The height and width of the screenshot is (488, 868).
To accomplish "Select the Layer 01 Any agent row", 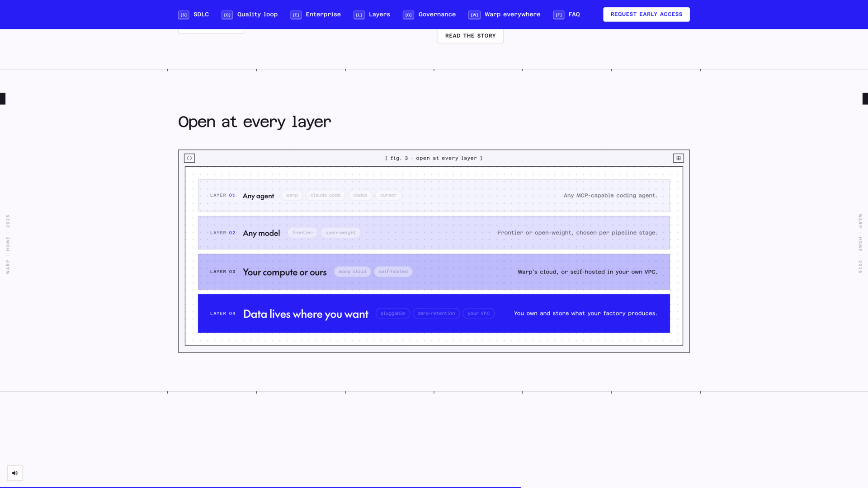I will (434, 196).
